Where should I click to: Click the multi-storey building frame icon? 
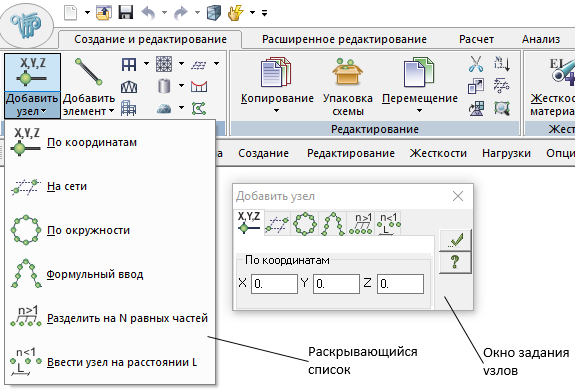128,109
